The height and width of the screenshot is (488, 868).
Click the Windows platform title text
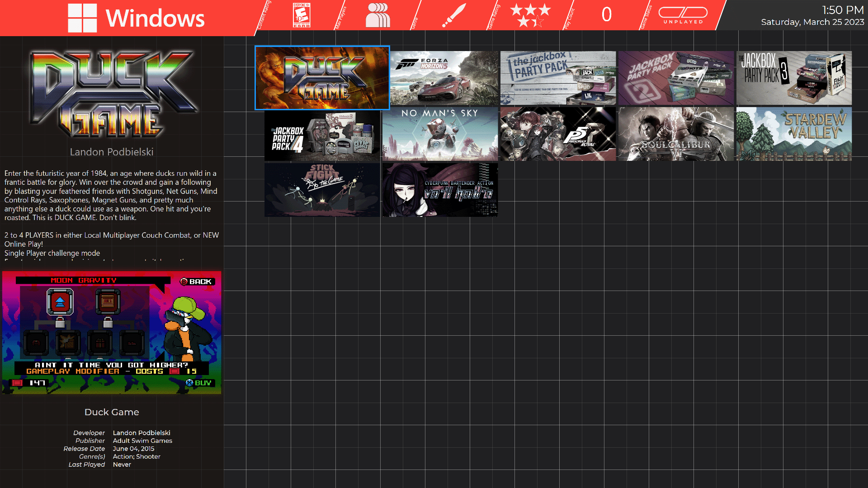click(155, 18)
